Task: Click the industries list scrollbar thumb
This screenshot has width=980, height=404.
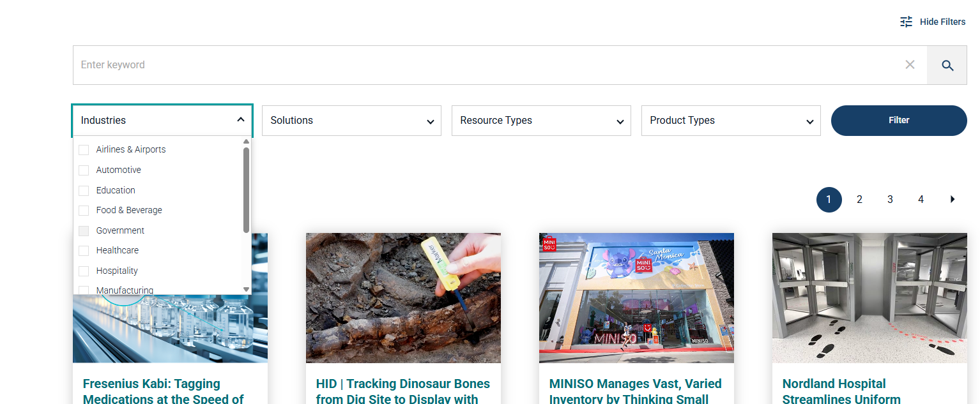Action: [x=246, y=190]
